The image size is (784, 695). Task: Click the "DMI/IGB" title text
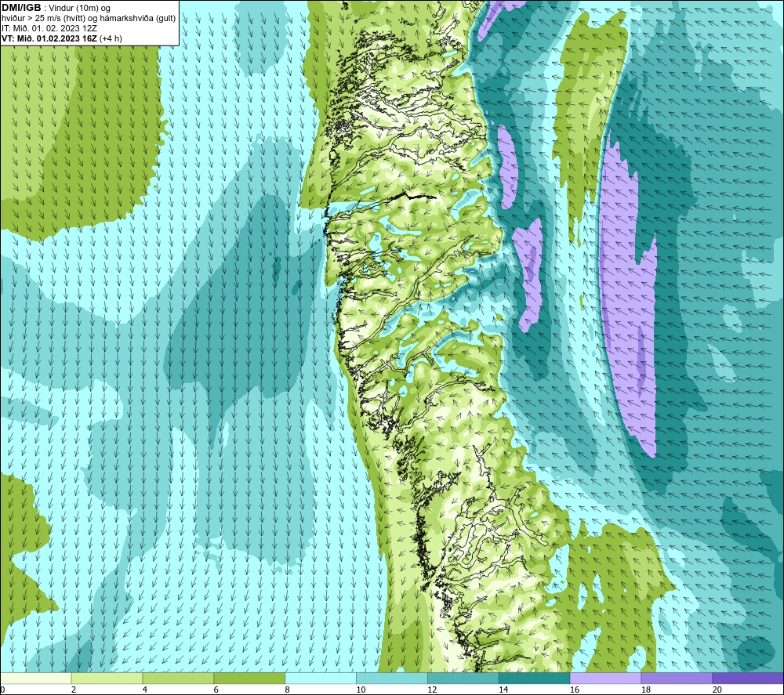tap(21, 8)
